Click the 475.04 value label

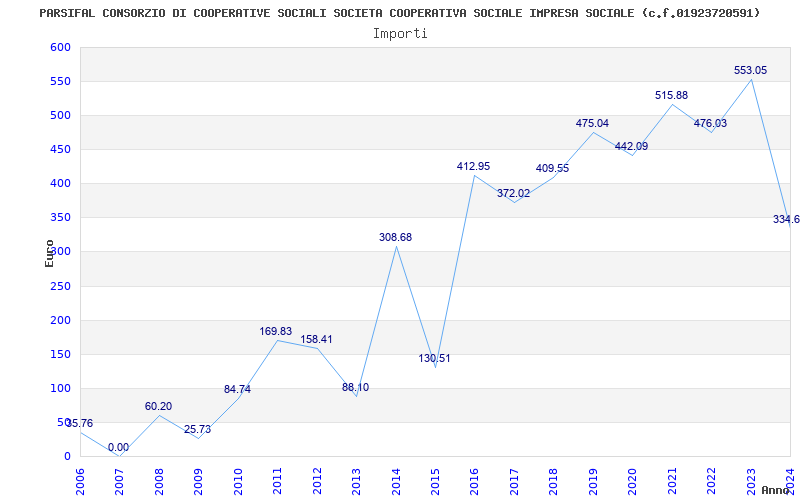(x=592, y=123)
